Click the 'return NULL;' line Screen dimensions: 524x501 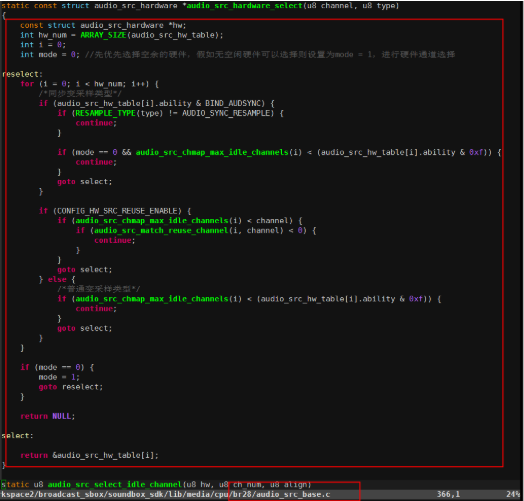point(48,416)
